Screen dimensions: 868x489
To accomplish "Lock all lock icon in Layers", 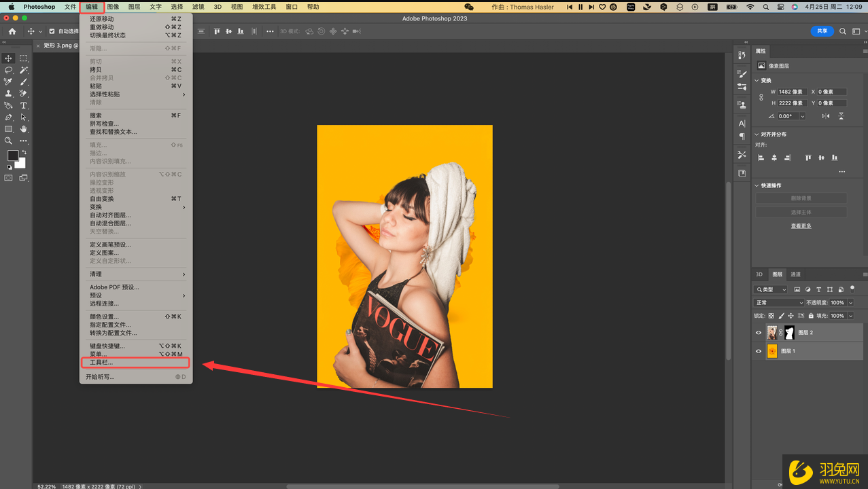I will (811, 316).
